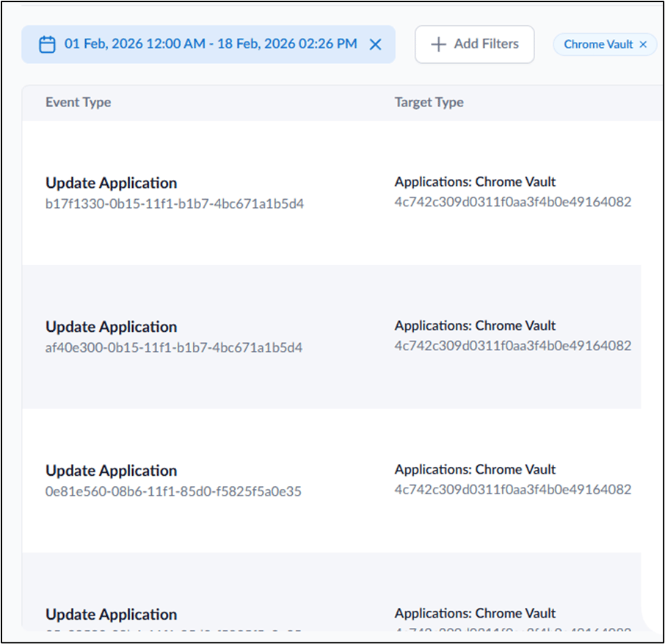Click the Event Type column header
Image resolution: width=665 pixels, height=644 pixels.
click(x=78, y=102)
